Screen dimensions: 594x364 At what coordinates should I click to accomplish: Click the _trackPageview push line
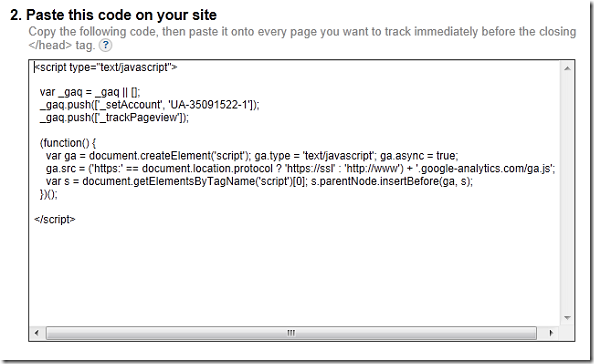(114, 117)
